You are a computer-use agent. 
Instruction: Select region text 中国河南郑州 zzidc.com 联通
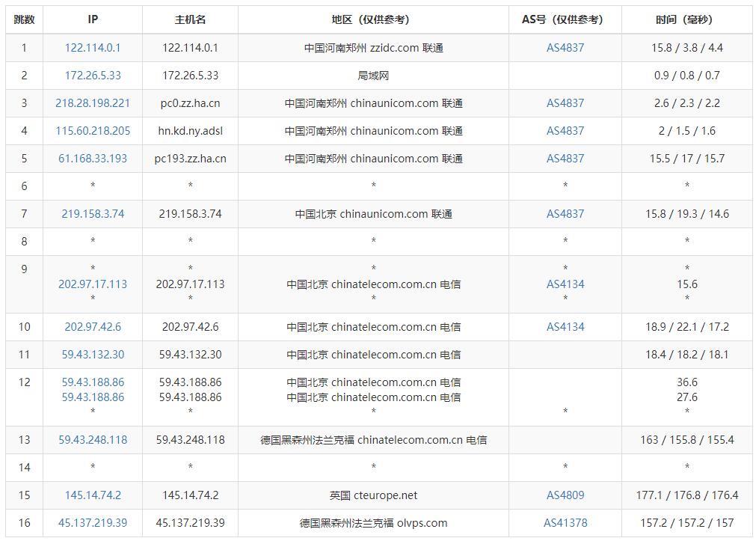click(373, 48)
